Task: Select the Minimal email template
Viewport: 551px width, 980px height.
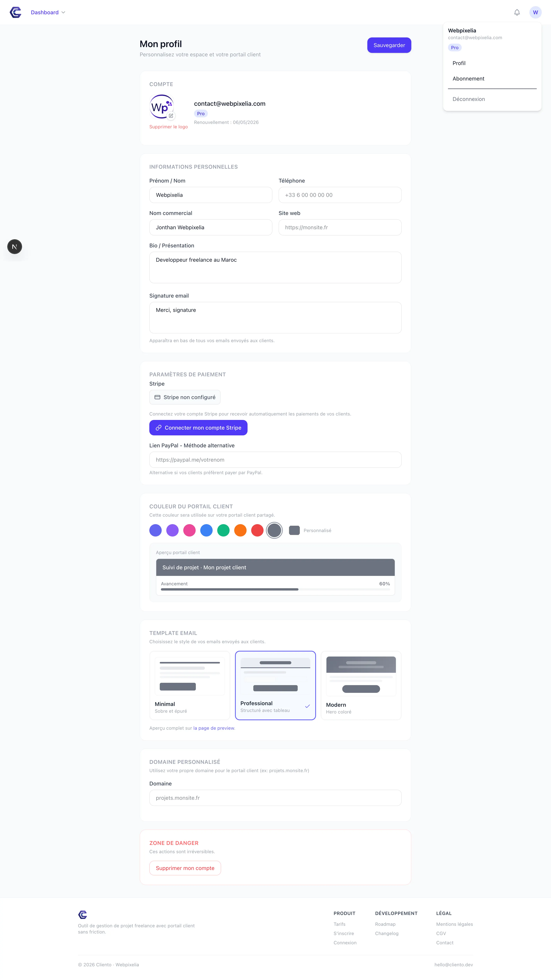Action: 189,685
